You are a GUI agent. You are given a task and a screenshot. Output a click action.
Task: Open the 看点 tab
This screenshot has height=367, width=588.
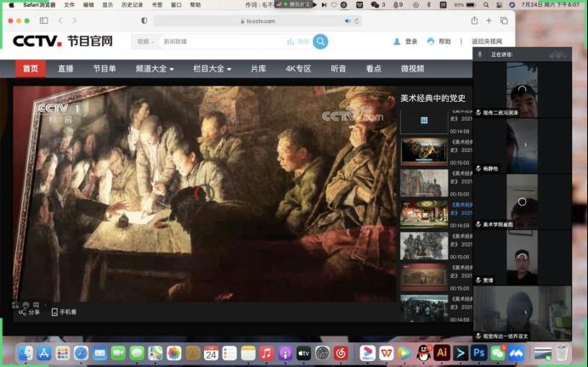pos(374,69)
